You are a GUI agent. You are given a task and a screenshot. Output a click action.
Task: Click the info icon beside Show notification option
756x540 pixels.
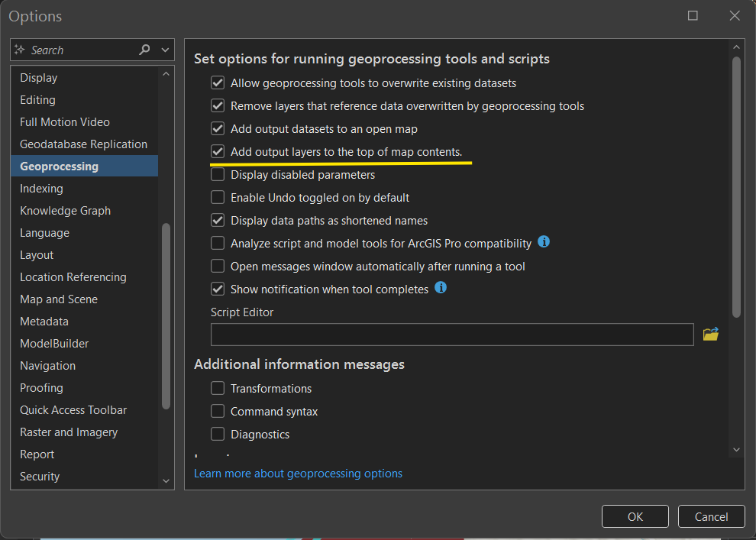441,289
